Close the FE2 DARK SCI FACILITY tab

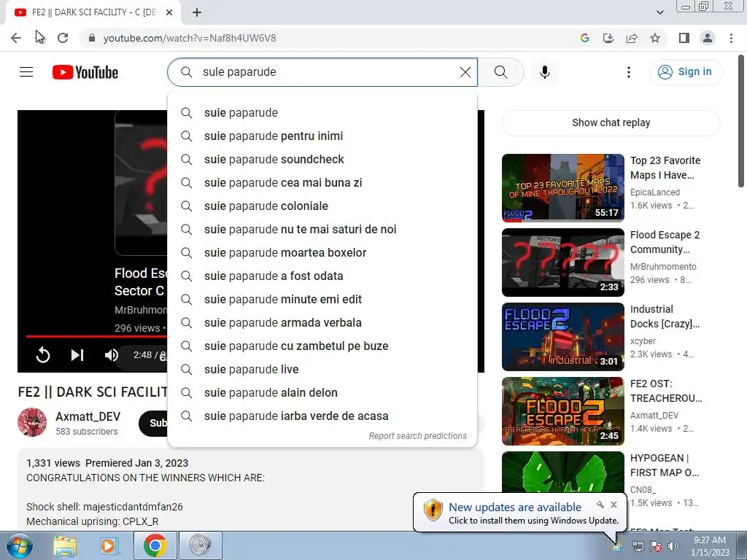coord(169,12)
